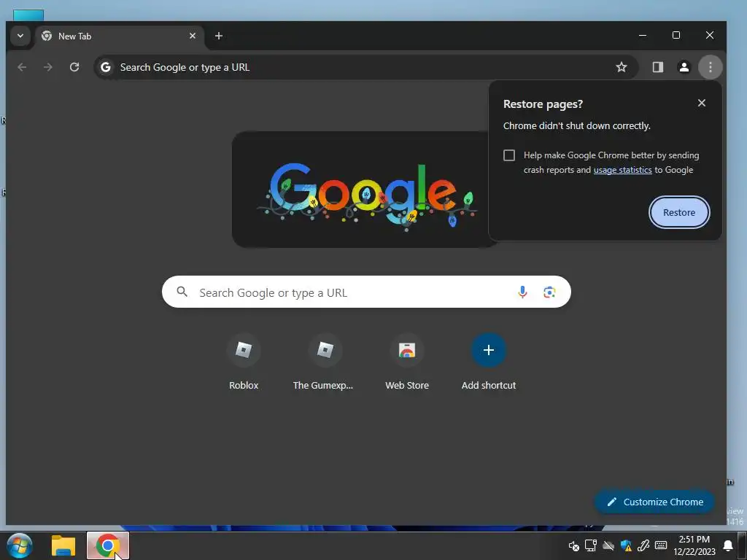Start voice search with microphone

[x=522, y=292]
